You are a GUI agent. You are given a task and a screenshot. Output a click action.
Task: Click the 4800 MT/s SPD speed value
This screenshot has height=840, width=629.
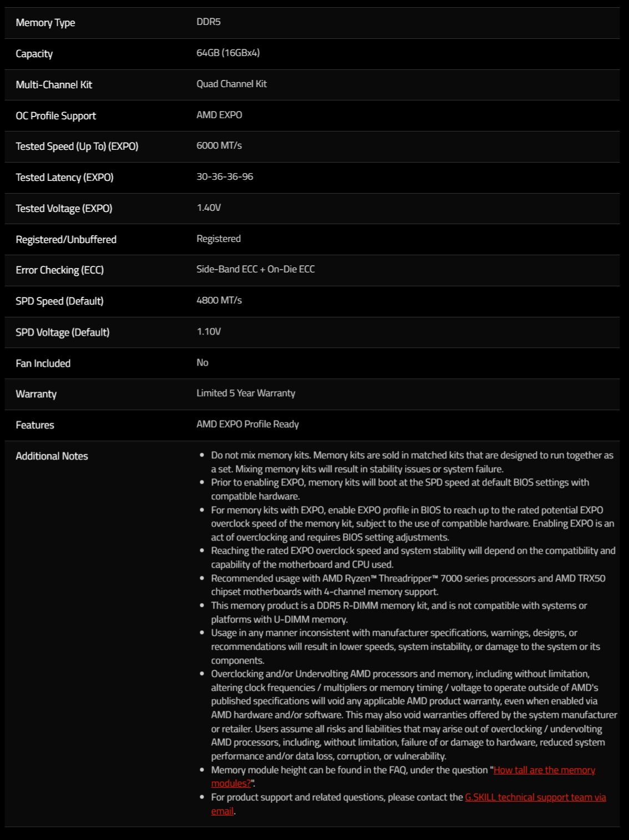point(219,300)
